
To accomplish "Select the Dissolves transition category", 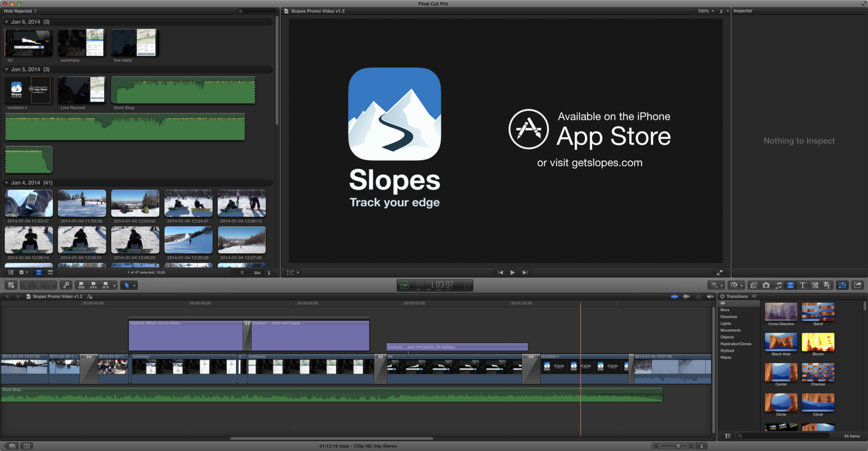I will pyautogui.click(x=729, y=317).
